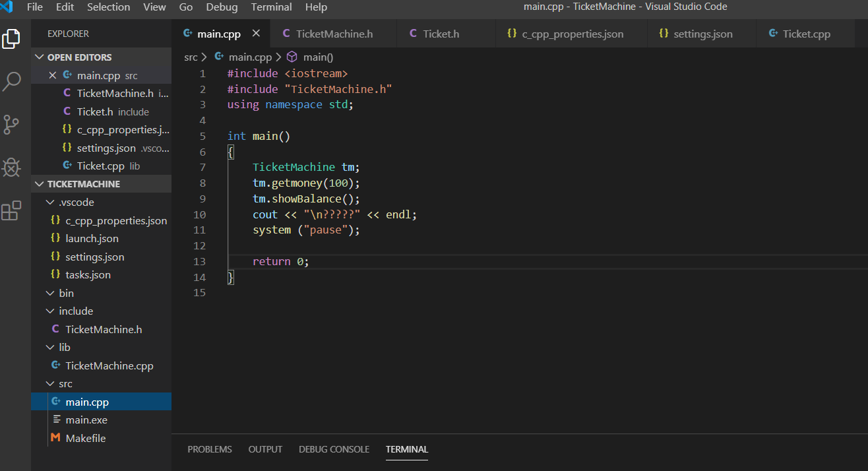Click the C++ icon of main.cpp tab
The width and height of the screenshot is (868, 471).
tap(188, 34)
